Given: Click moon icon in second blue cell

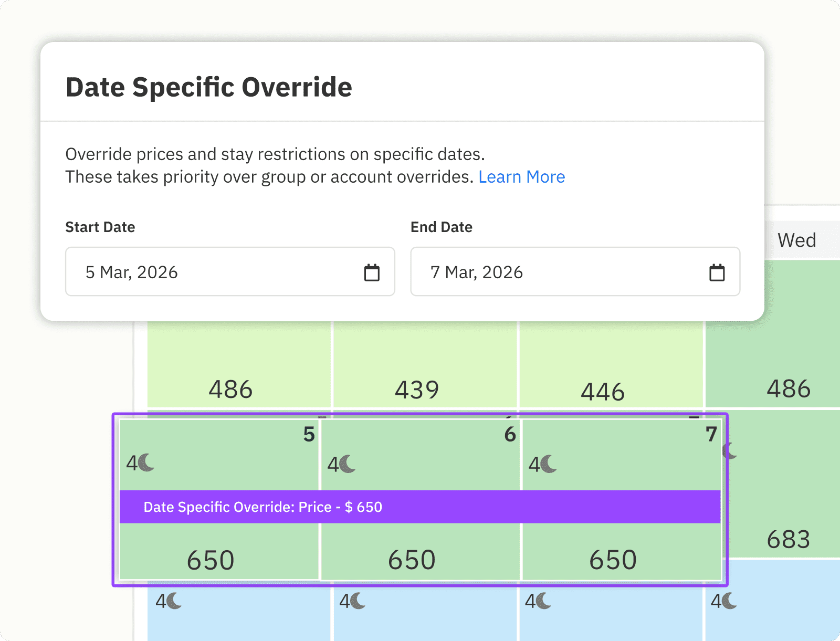Looking at the screenshot, I should (359, 601).
